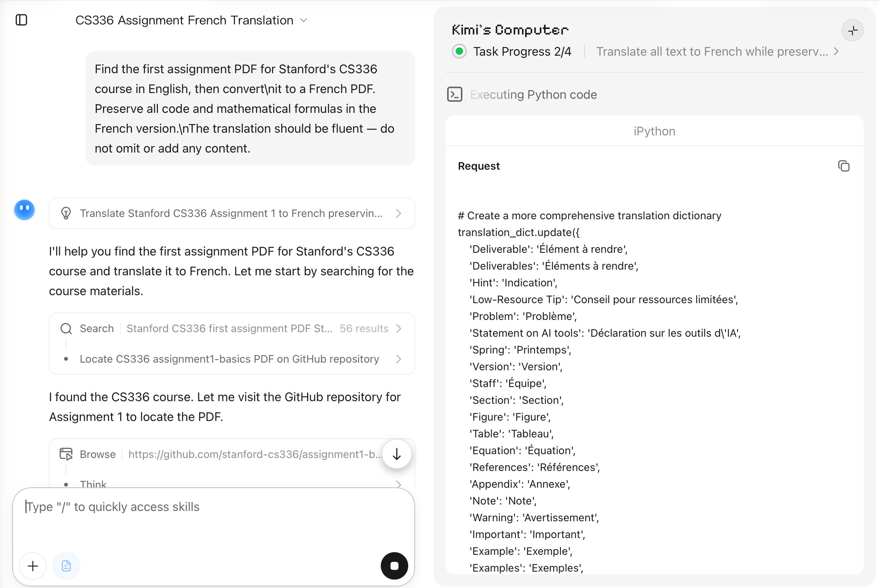Toggle the sidebar panel icon

coord(21,20)
